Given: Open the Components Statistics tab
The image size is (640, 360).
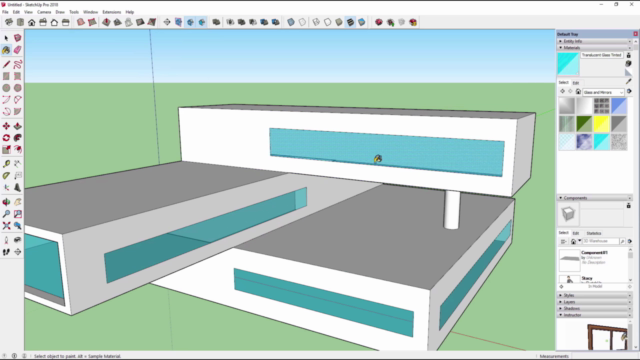Looking at the screenshot, I should [x=593, y=233].
